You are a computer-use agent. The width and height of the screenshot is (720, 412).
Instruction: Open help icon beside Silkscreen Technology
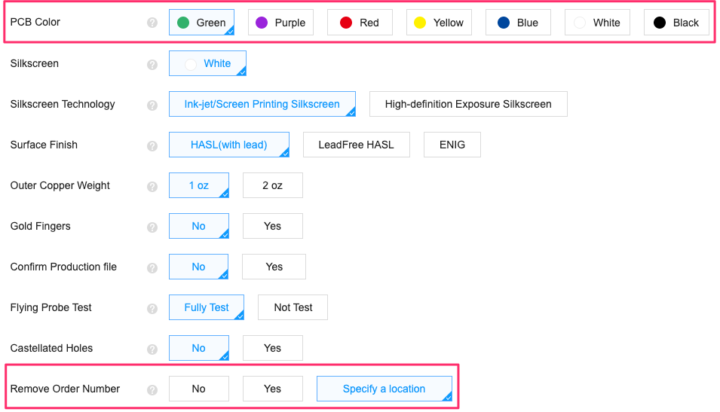pos(153,104)
